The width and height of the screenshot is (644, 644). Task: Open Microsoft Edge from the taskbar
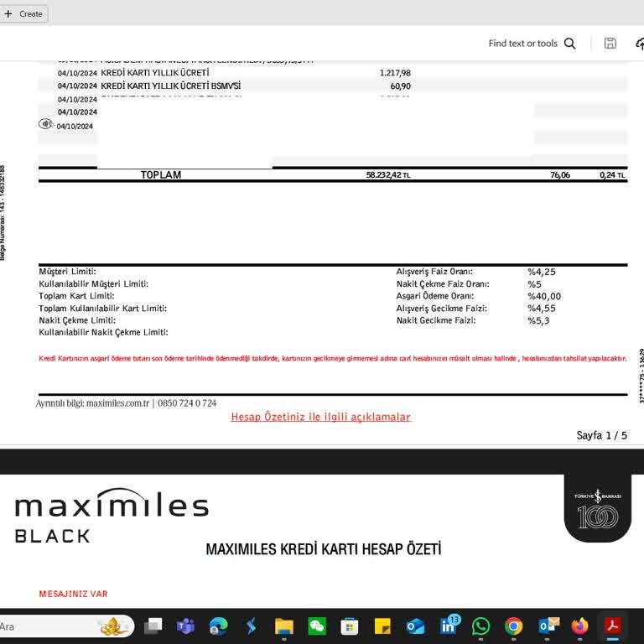218,626
